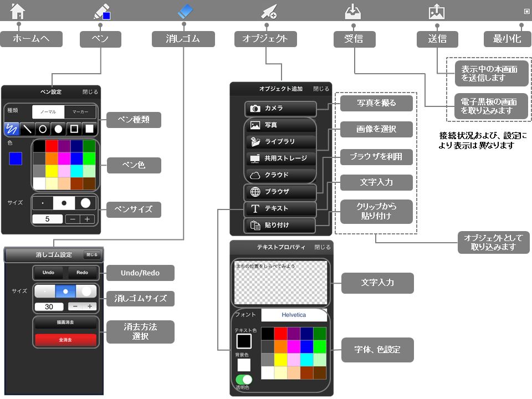Choose the freehand scribble pen type
Viewport: 532px width, 399px height.
(x=12, y=129)
